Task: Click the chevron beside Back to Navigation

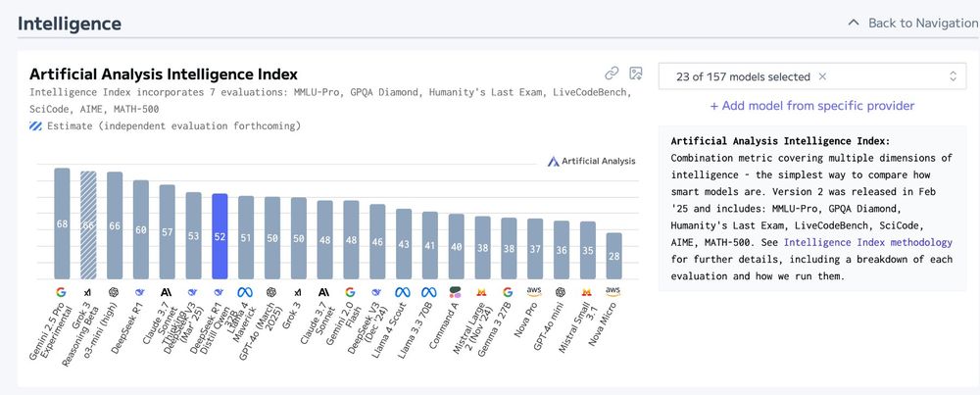Action: tap(854, 24)
